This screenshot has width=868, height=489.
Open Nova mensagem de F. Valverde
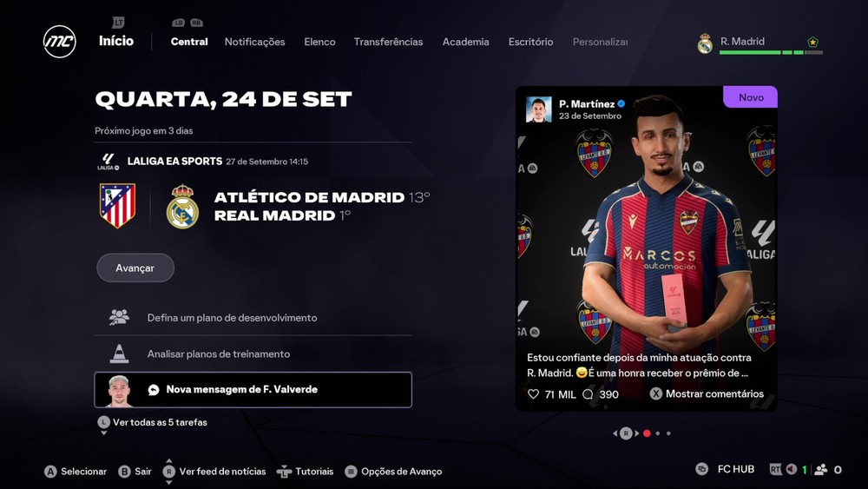tap(253, 389)
